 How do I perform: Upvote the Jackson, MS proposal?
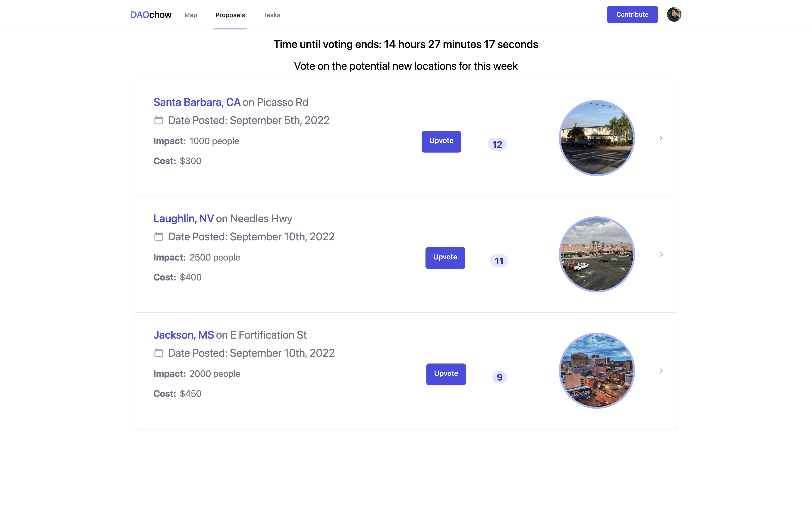[x=446, y=374]
